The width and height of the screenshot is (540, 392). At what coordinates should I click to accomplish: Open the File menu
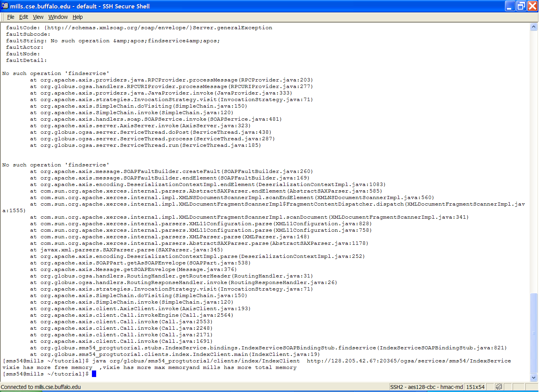click(x=11, y=17)
